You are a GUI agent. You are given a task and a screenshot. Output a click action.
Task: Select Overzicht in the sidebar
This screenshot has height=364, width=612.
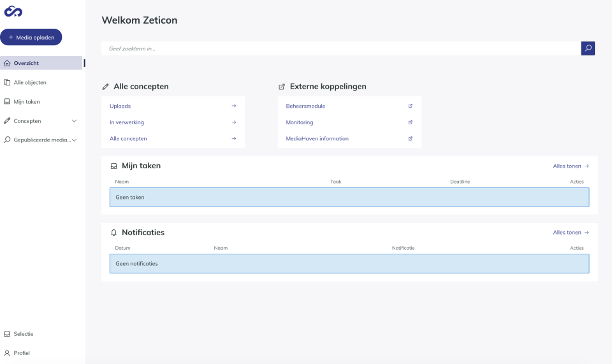(26, 63)
